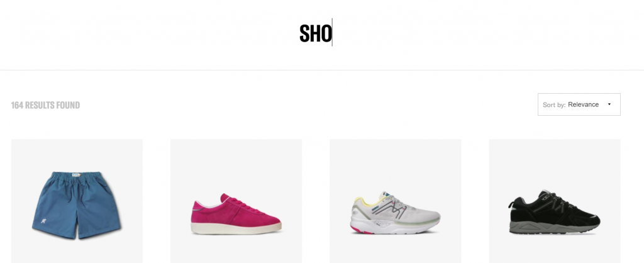Click the 'Sort by:' label
The width and height of the screenshot is (644, 263).
tap(554, 105)
